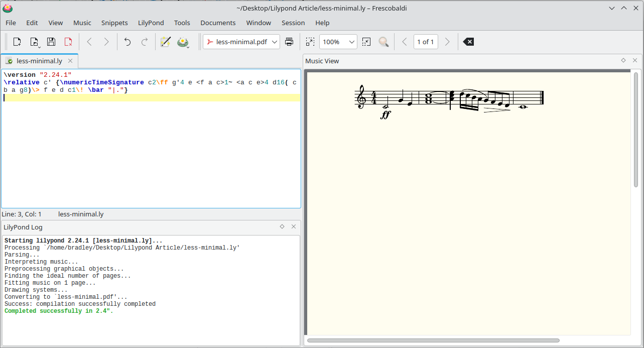Click the dashed-rectangle zoom icon before the 100% box

310,42
